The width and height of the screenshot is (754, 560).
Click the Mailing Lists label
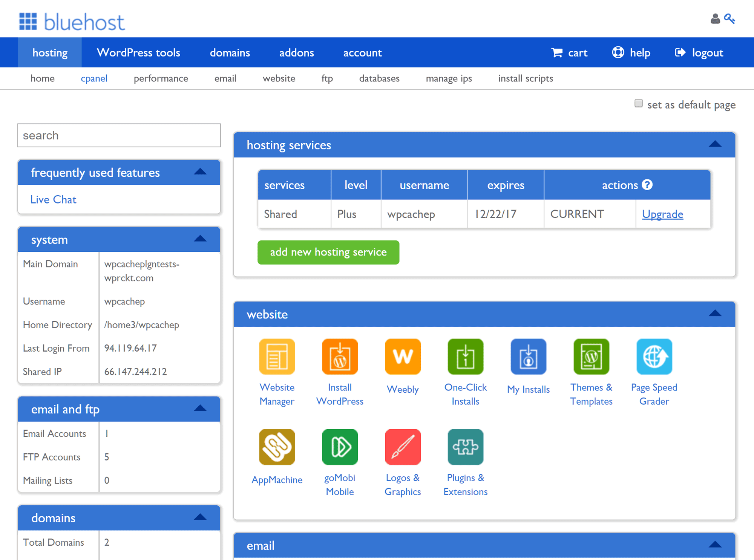48,480
